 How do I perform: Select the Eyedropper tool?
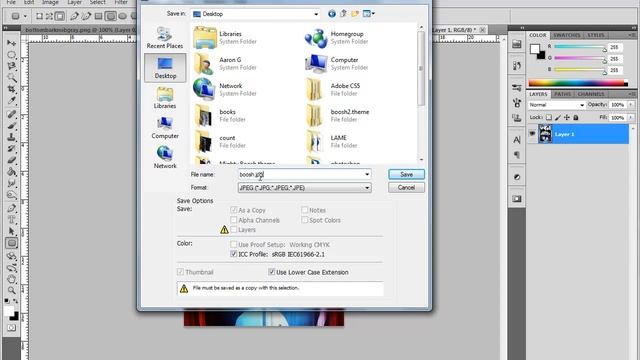click(11, 100)
